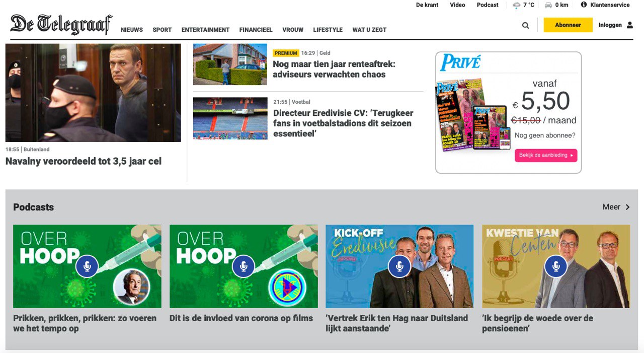Screen dimensions: 644x353
Task: Play the 'Prikken, prikken, prikken' podcast microphone icon
Action: [x=87, y=266]
